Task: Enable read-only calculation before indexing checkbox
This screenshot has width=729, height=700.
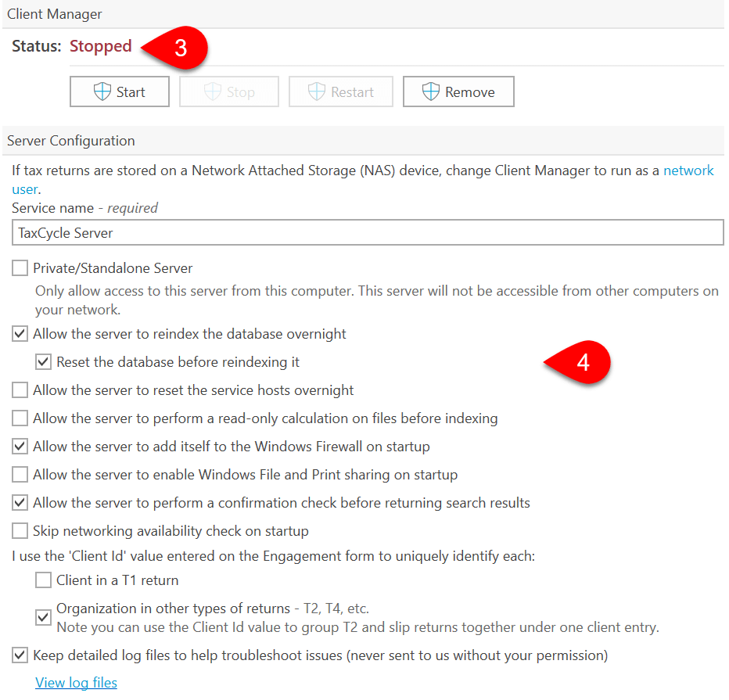Action: (x=20, y=418)
